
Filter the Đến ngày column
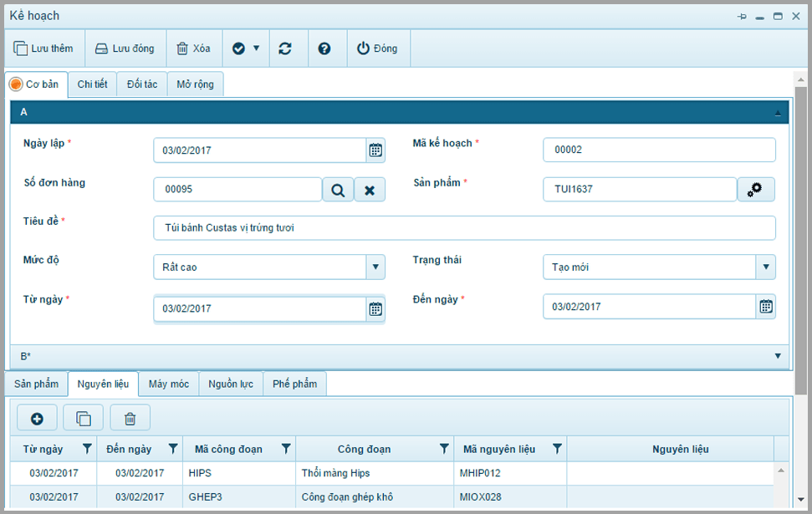pyautogui.click(x=173, y=449)
